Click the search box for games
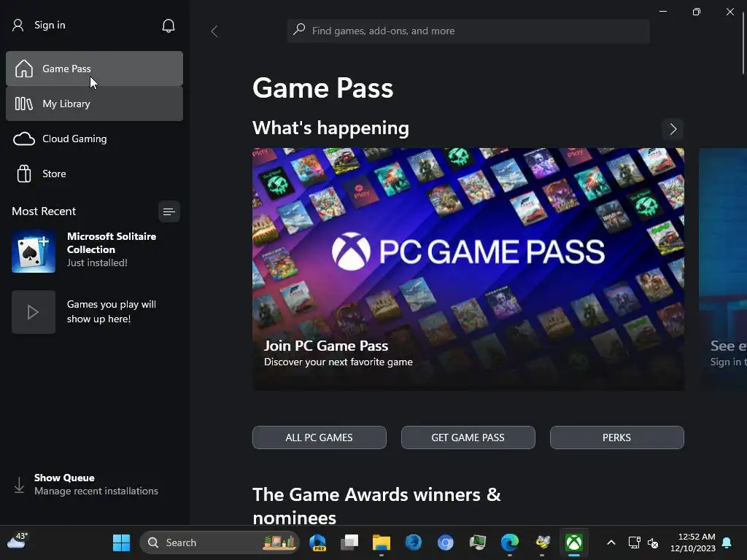747x560 pixels. (x=468, y=31)
